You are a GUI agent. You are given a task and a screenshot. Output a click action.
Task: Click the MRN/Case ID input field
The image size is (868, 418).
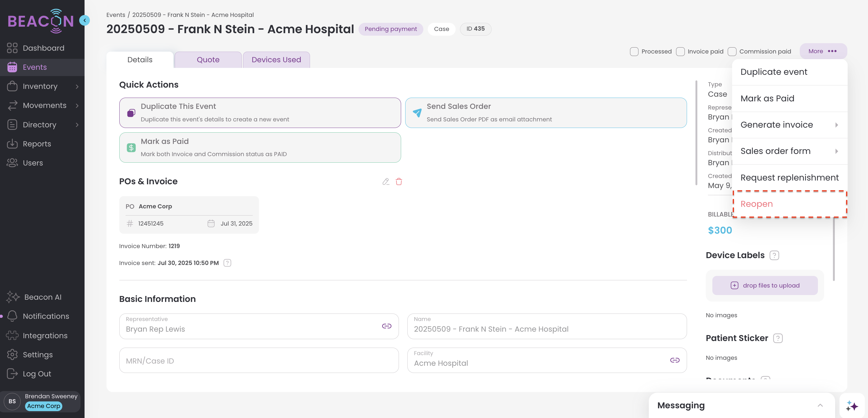click(258, 360)
